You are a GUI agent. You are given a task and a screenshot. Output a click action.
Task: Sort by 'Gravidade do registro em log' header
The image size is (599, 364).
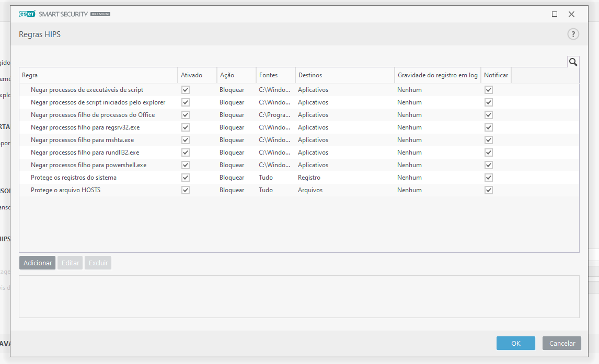437,75
